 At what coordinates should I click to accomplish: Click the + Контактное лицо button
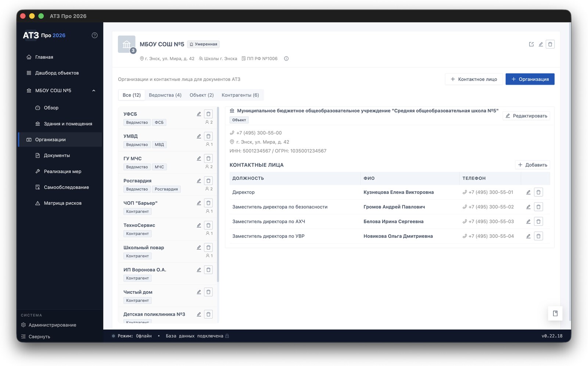coord(474,79)
